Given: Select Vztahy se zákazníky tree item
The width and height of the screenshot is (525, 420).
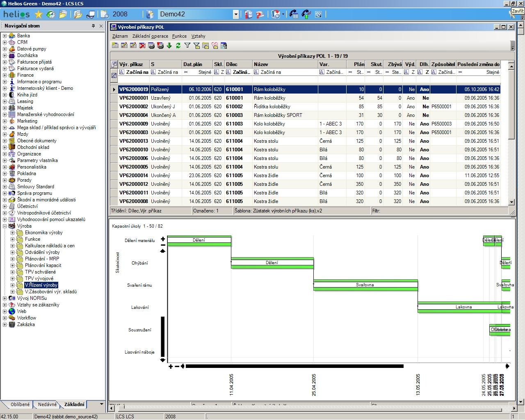Looking at the screenshot, I should 38,305.
